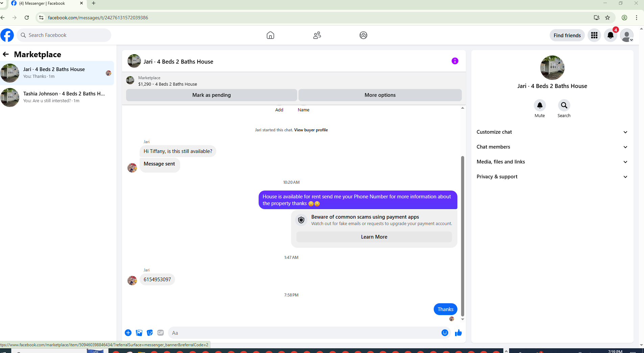
Task: Click the Name label in chat
Action: [x=304, y=110]
